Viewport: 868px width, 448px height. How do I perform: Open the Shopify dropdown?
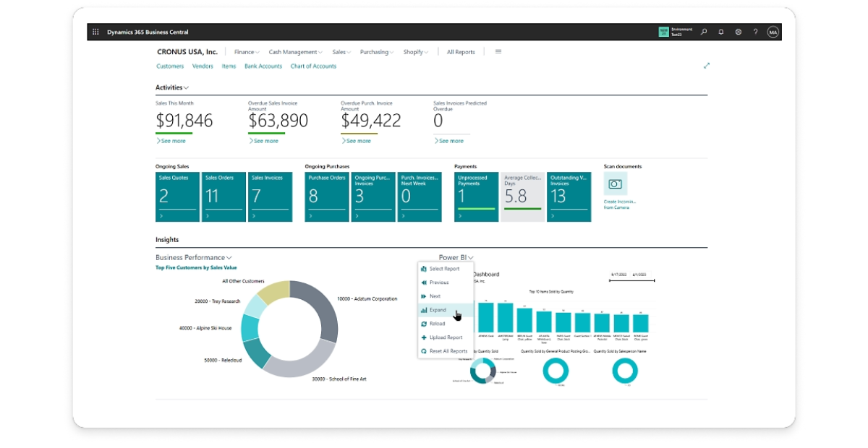click(416, 52)
